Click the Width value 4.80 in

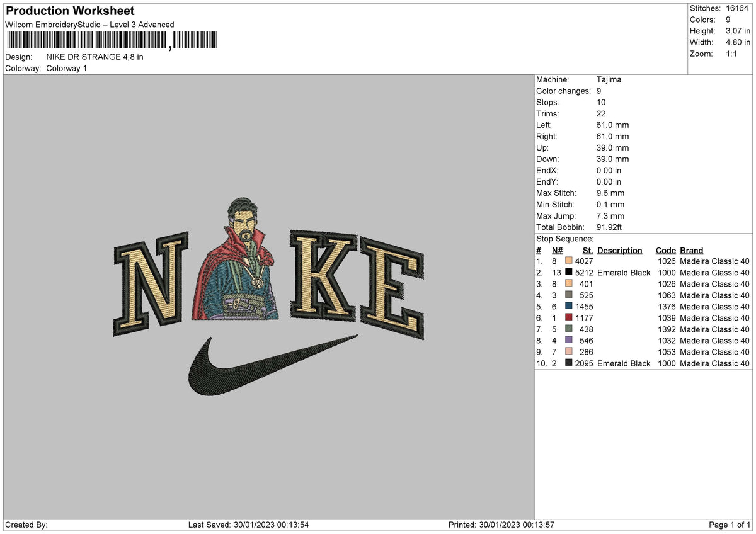[738, 42]
